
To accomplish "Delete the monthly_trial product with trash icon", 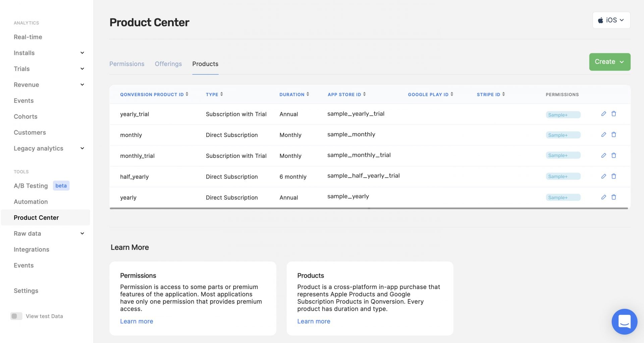I will coord(614,155).
